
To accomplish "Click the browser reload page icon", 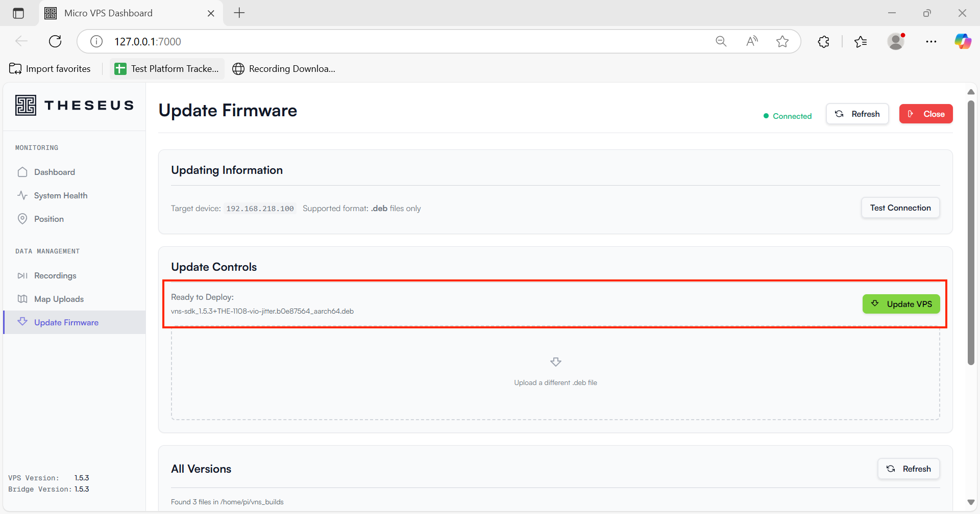I will tap(55, 42).
